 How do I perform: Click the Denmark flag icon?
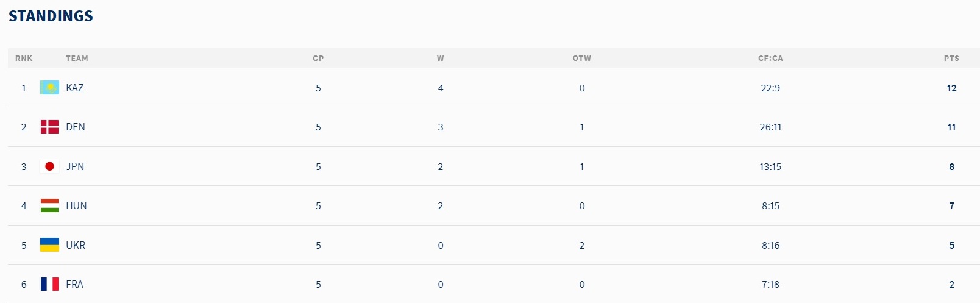(x=49, y=127)
